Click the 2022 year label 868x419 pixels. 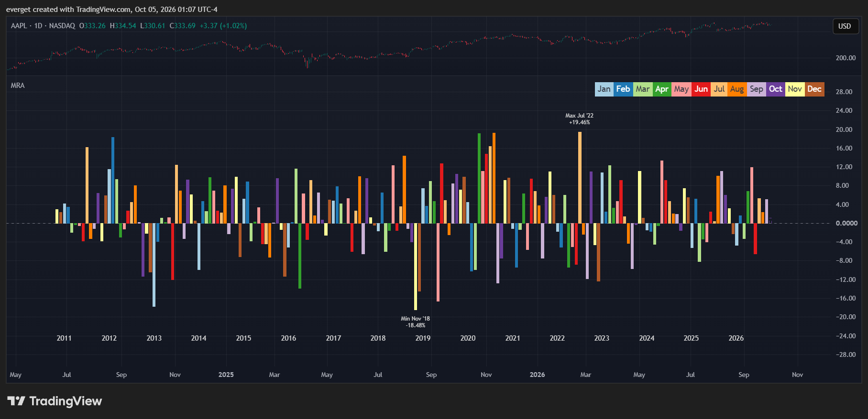pos(557,338)
